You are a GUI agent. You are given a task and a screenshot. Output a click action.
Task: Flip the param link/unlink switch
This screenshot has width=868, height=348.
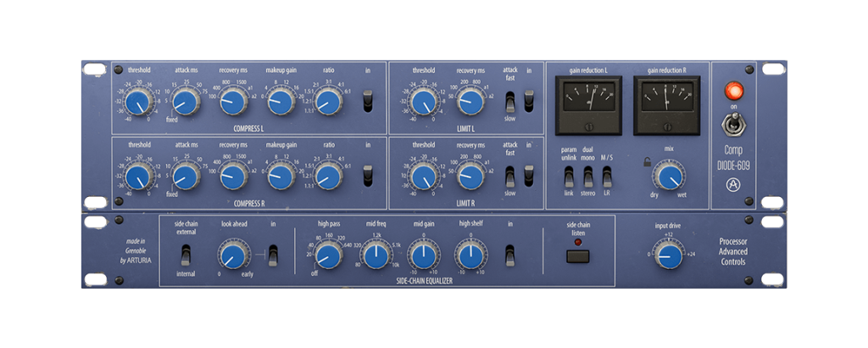coord(570,177)
